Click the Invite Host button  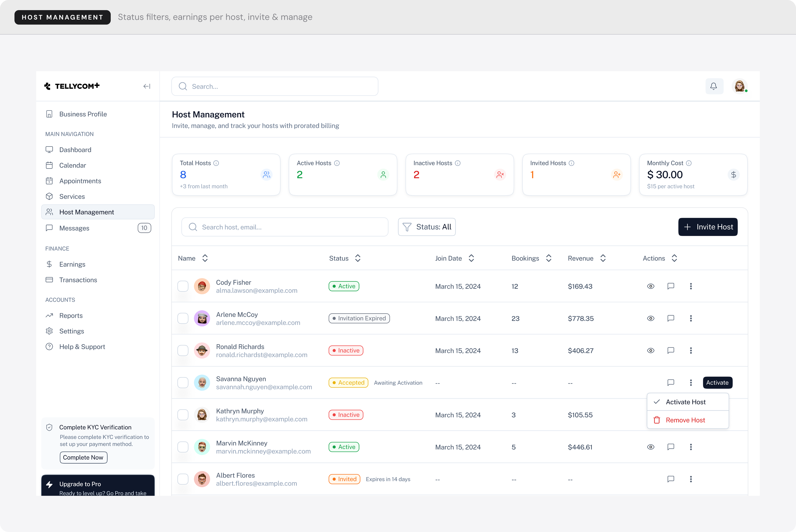tap(708, 227)
